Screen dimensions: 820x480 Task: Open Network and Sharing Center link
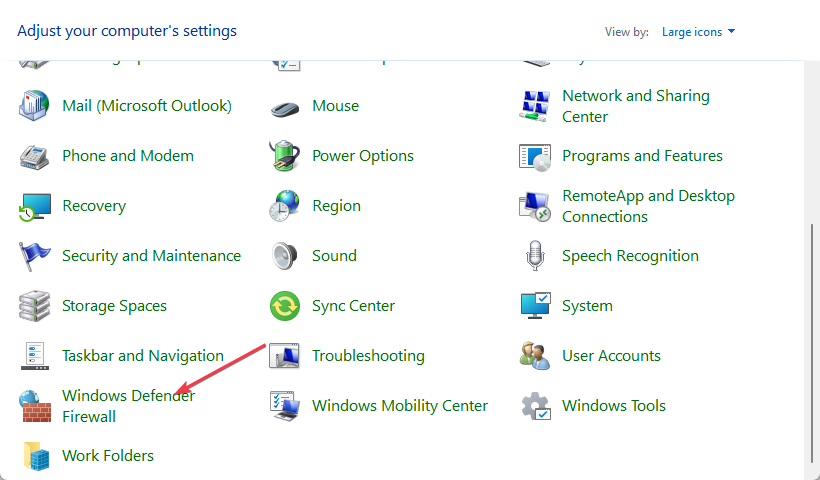[x=636, y=106]
